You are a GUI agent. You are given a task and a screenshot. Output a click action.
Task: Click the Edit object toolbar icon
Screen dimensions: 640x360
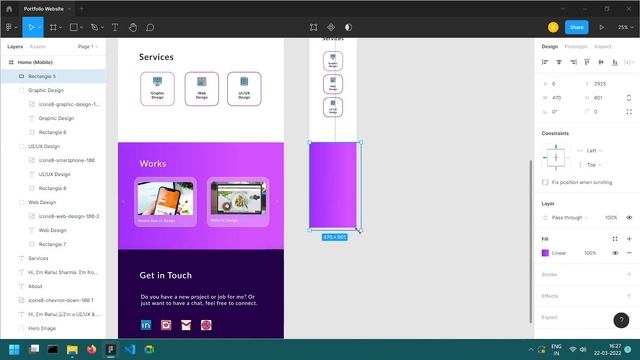(x=313, y=27)
